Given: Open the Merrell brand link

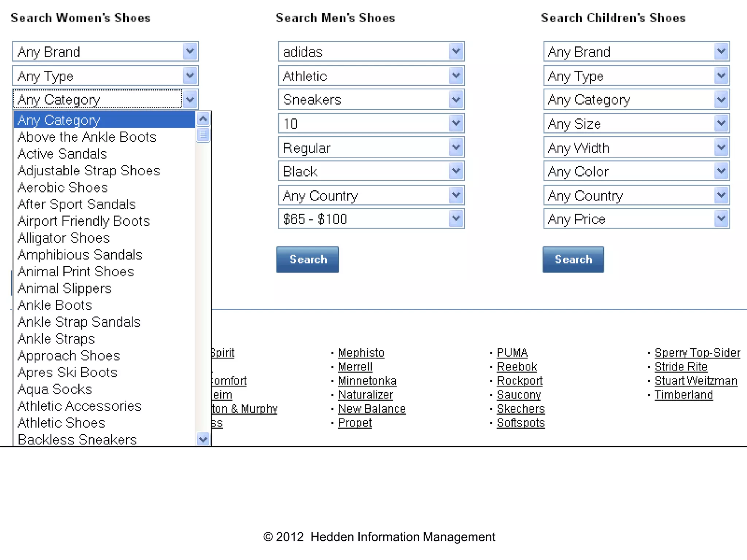Looking at the screenshot, I should pos(355,367).
